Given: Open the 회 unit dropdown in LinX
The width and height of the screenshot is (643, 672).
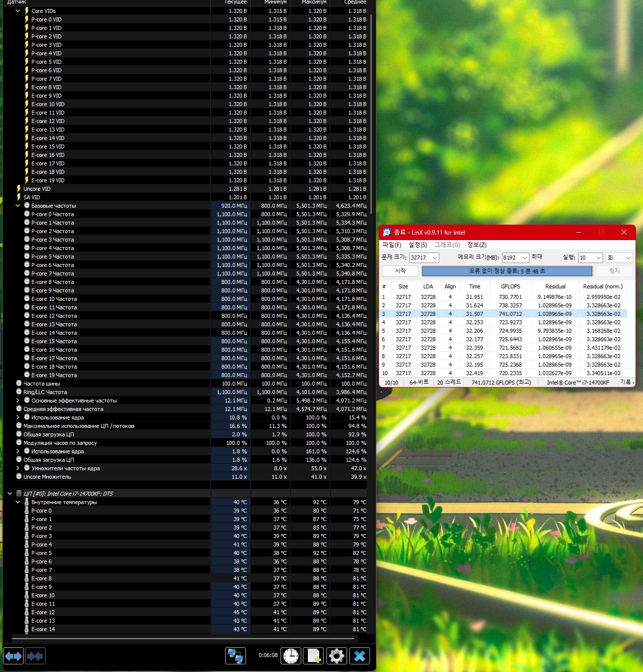Looking at the screenshot, I should coord(619,258).
